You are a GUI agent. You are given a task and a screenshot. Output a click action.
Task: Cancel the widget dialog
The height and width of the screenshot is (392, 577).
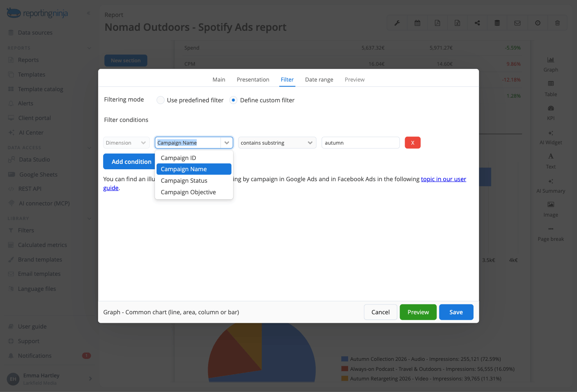(x=380, y=312)
